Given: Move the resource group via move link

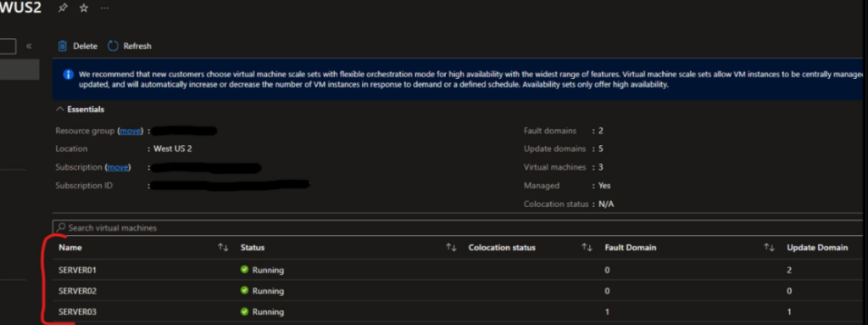Looking at the screenshot, I should (131, 131).
